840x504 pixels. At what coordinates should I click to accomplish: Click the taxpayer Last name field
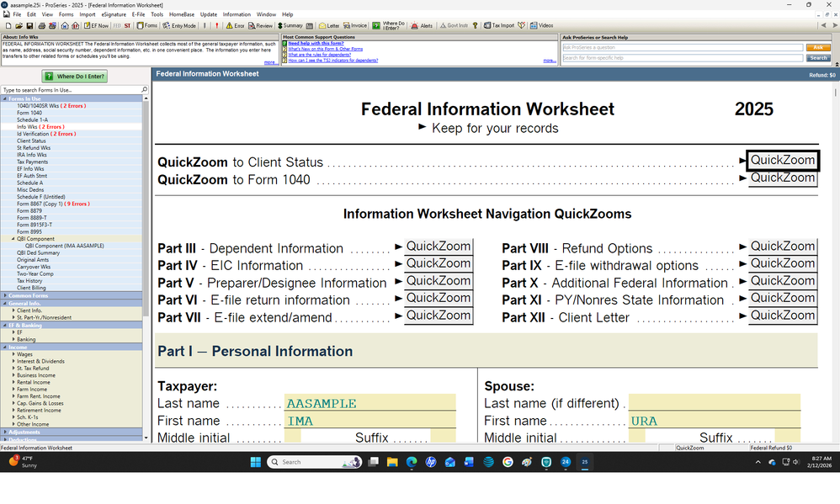pos(370,403)
